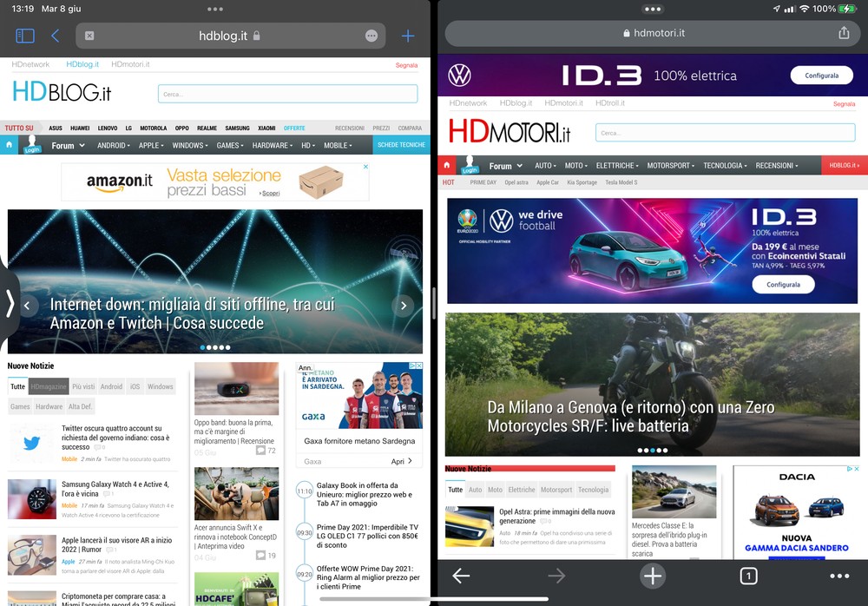
Task: Toggle the Safari sidebar panel icon
Action: [25, 36]
